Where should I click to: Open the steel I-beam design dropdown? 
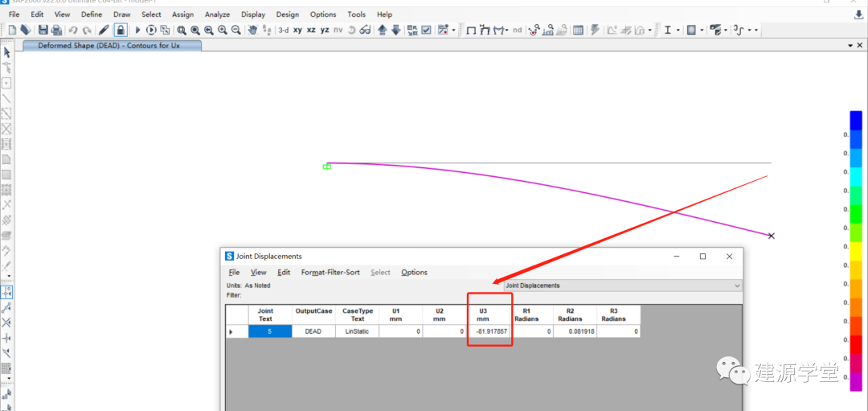point(678,31)
